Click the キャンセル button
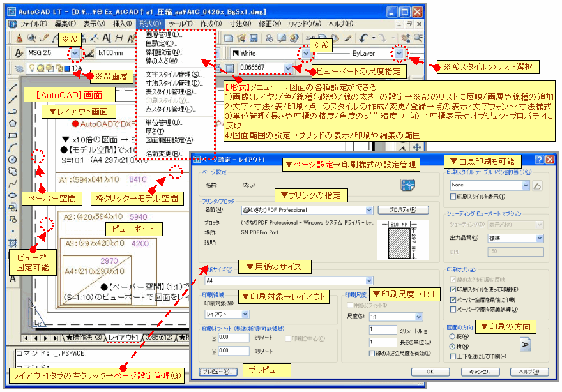The height and width of the screenshot is (392, 562). click(480, 372)
